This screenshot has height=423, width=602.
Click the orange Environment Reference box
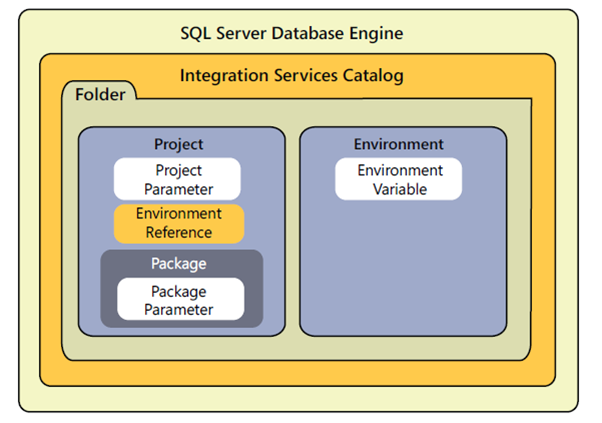tap(178, 223)
